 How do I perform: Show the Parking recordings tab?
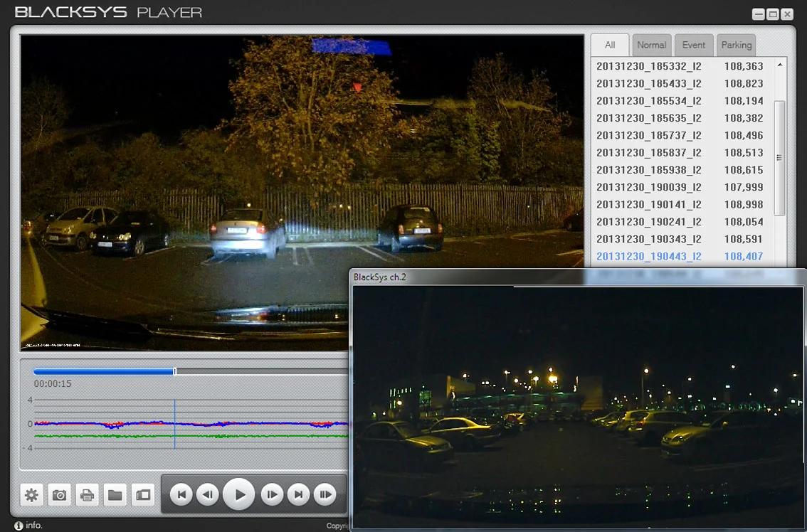coord(736,45)
